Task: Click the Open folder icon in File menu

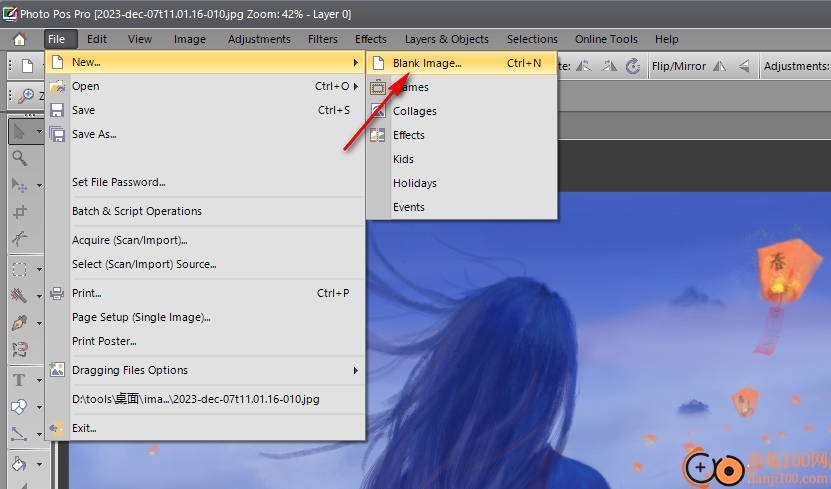Action: [57, 86]
